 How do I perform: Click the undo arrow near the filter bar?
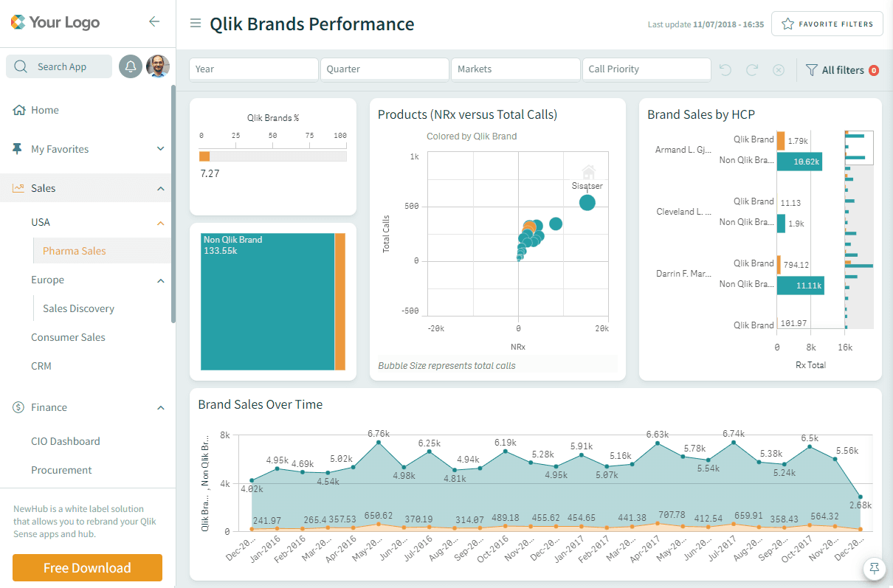click(x=725, y=69)
